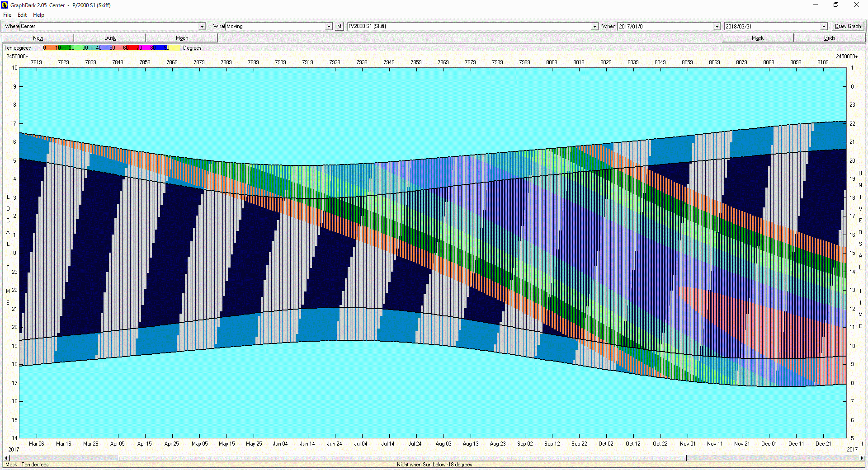
Task: Expand the What object type dropdown
Action: tap(329, 27)
